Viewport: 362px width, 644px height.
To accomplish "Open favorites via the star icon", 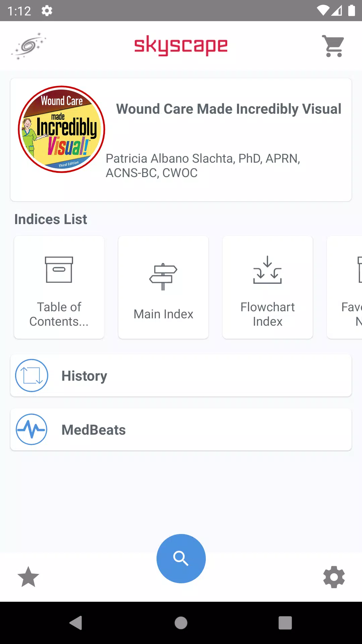I will click(28, 577).
